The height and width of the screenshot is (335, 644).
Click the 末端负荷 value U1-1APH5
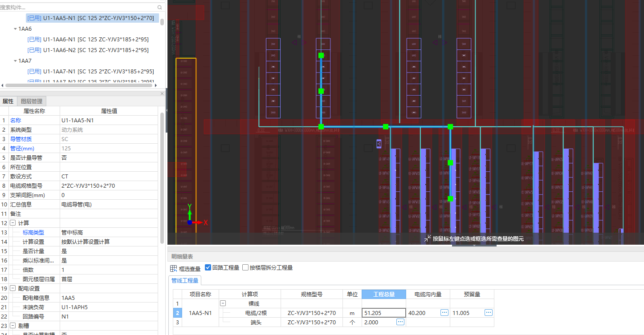(109, 307)
